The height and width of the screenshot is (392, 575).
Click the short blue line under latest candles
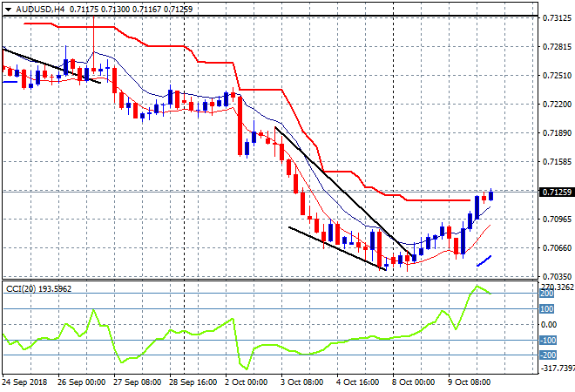tap(484, 260)
